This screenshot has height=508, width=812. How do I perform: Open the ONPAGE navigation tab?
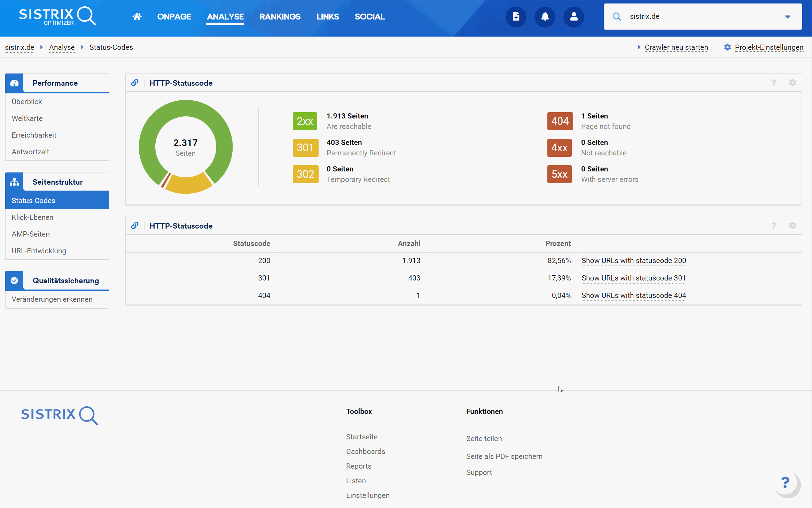point(174,16)
